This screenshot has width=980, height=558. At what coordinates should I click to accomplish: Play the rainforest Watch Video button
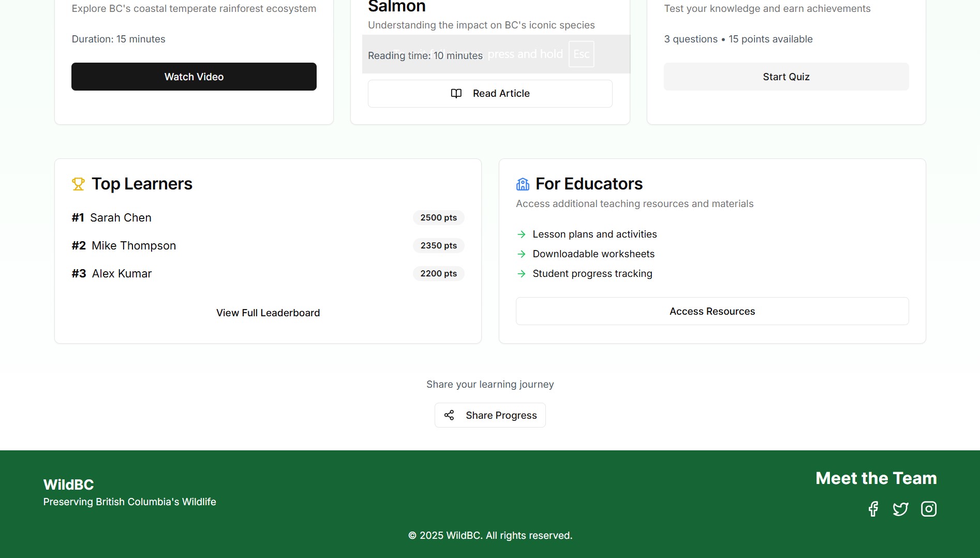click(x=194, y=77)
